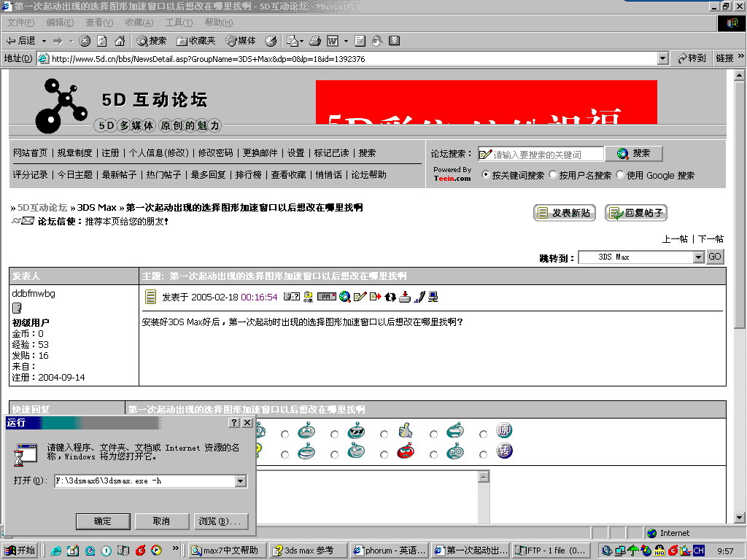Click the browser Stop loading icon

click(x=85, y=42)
